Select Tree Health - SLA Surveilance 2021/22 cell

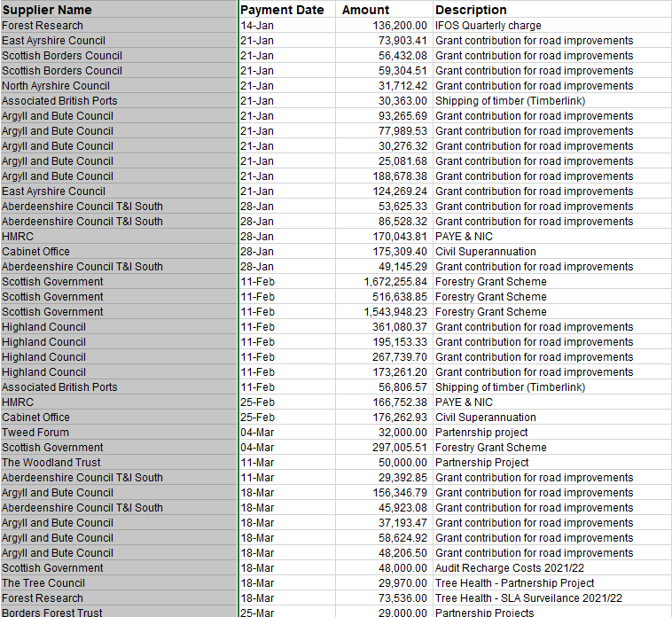(x=528, y=598)
